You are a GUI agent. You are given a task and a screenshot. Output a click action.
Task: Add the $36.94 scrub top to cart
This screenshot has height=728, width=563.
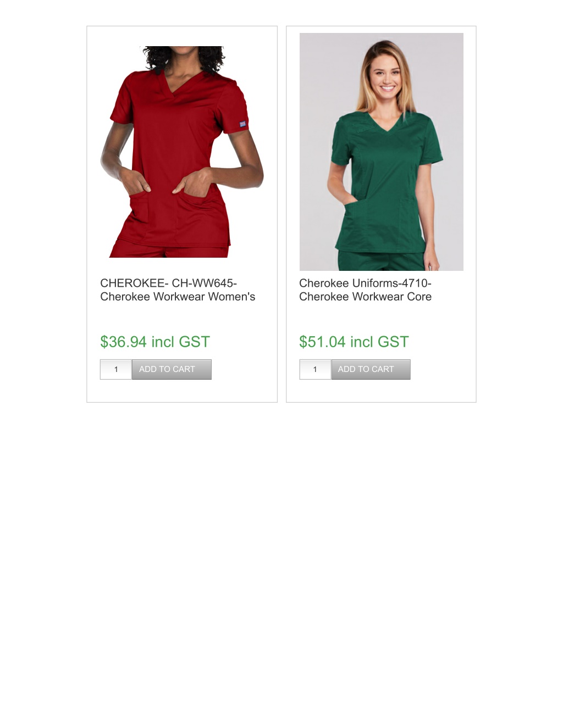click(x=172, y=369)
